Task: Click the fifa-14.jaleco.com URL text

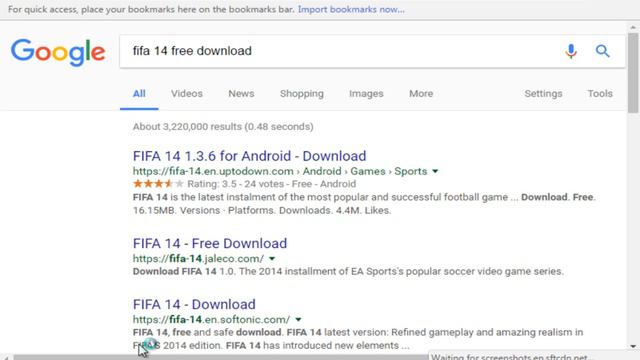Action: click(198, 259)
